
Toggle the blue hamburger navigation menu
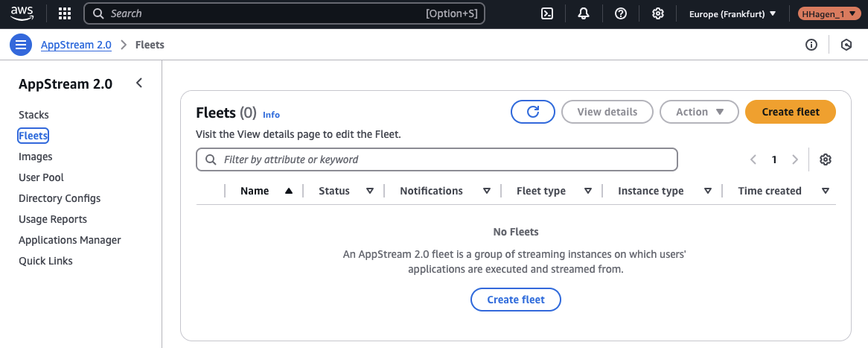pos(21,45)
